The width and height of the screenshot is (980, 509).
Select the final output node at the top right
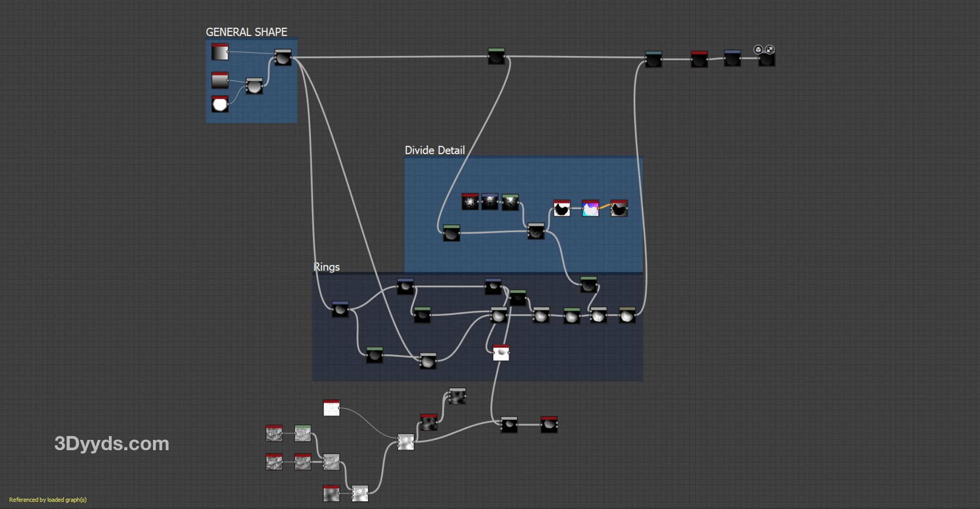click(x=767, y=59)
